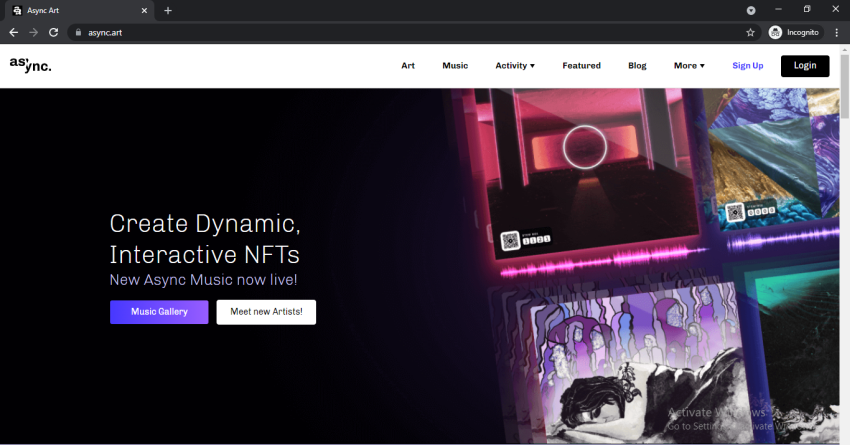Close the Async Art tab

(144, 10)
